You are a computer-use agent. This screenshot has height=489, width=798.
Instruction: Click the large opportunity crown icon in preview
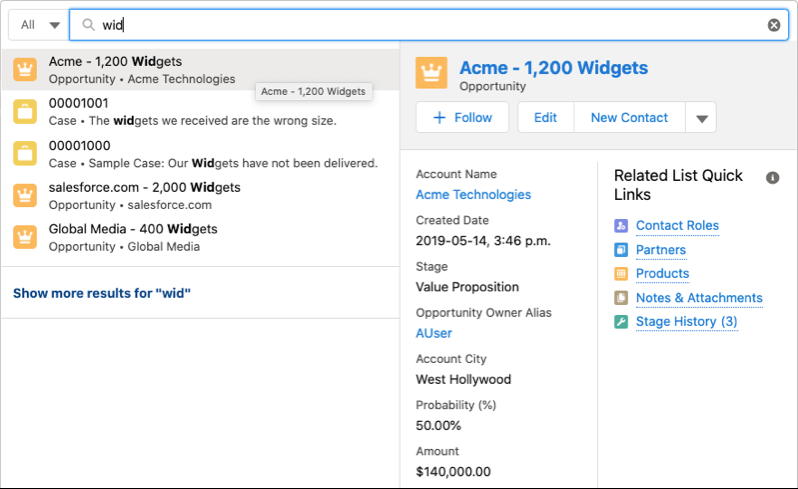coord(432,73)
